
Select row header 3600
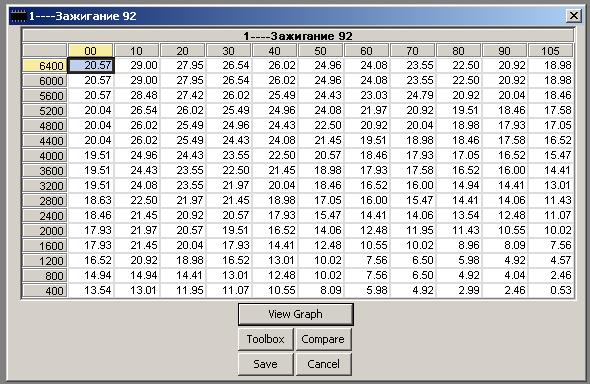point(45,171)
